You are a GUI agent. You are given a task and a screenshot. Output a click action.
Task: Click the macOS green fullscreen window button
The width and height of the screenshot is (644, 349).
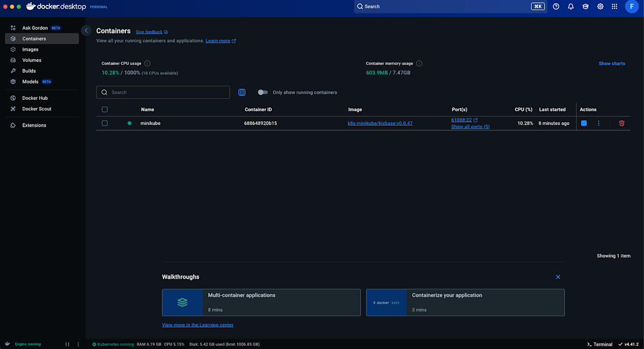(19, 6)
